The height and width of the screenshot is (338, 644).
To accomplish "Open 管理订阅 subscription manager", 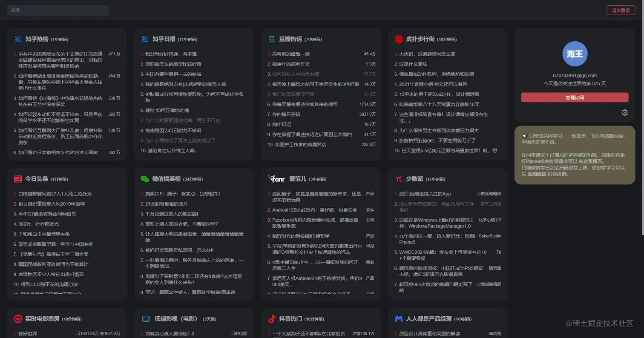I will [575, 98].
